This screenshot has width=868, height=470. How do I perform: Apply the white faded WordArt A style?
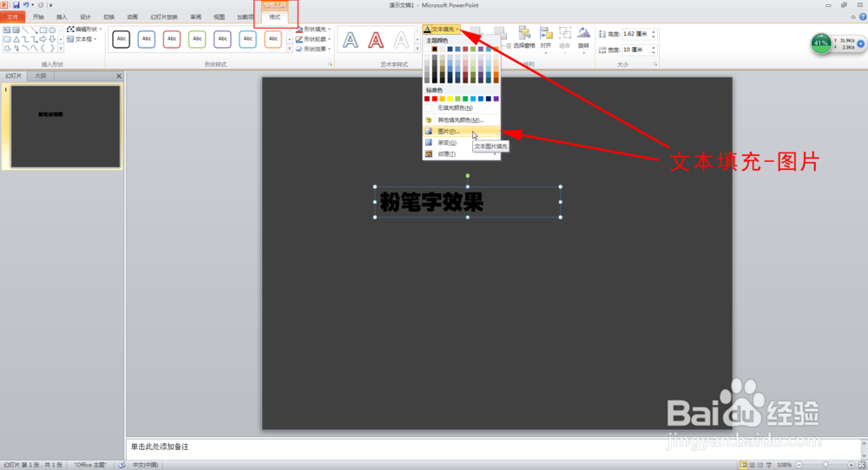pyautogui.click(x=401, y=40)
